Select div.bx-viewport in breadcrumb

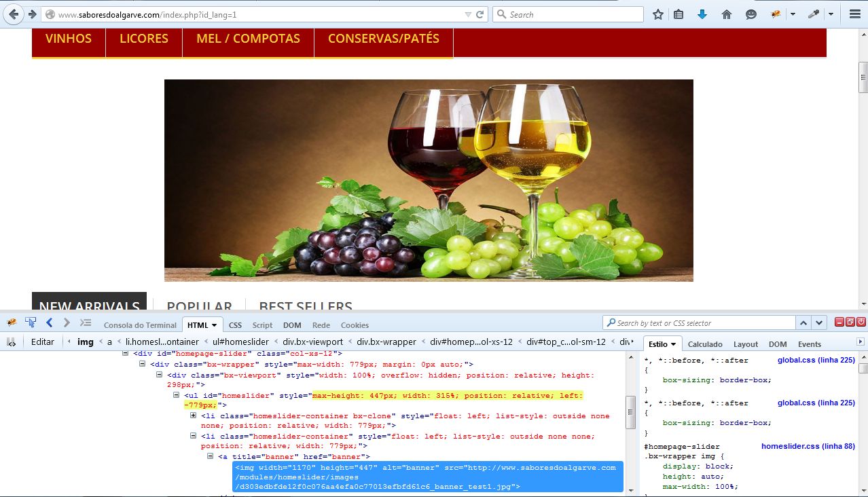pos(314,342)
